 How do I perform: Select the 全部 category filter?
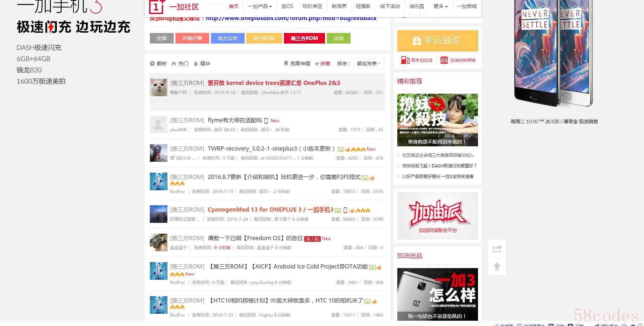coord(162,38)
